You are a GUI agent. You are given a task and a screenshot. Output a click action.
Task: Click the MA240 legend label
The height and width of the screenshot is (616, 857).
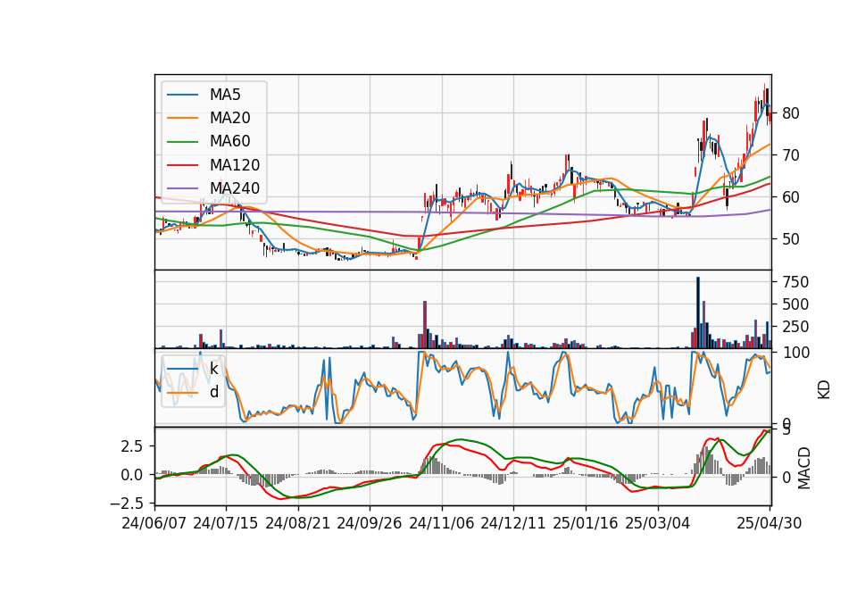pyautogui.click(x=235, y=188)
